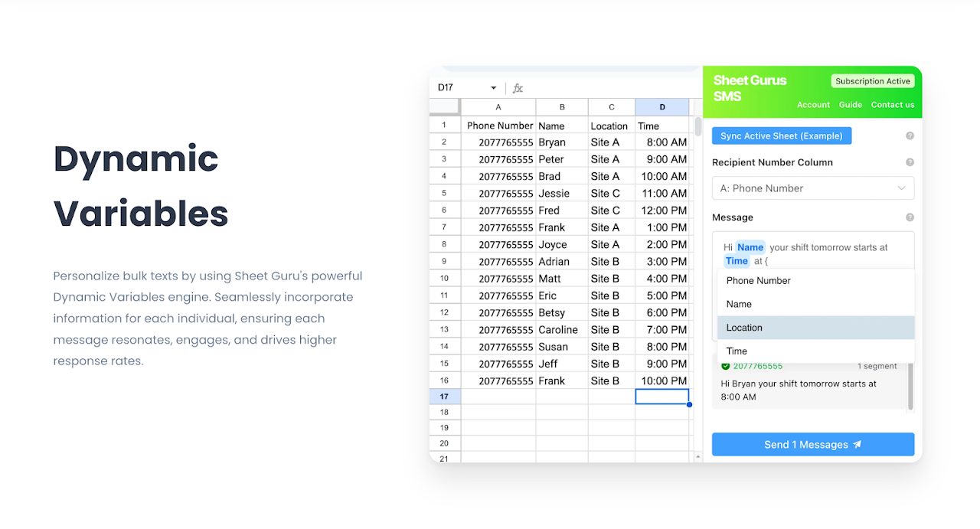Open the Recipient Number Column dropdown
This screenshot has height=529, width=980.
click(813, 188)
